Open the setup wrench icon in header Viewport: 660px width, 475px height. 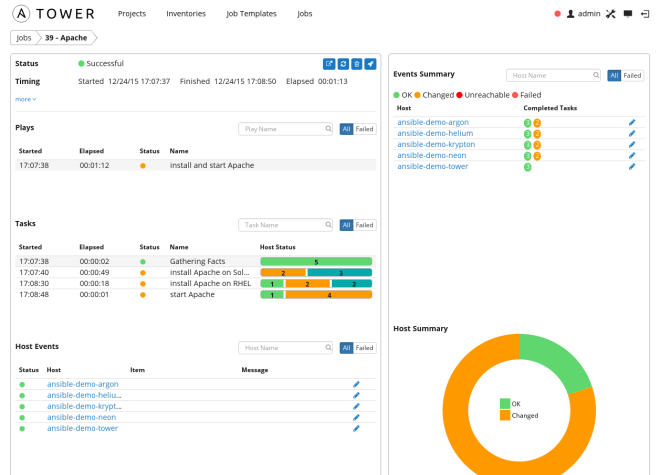click(x=611, y=14)
